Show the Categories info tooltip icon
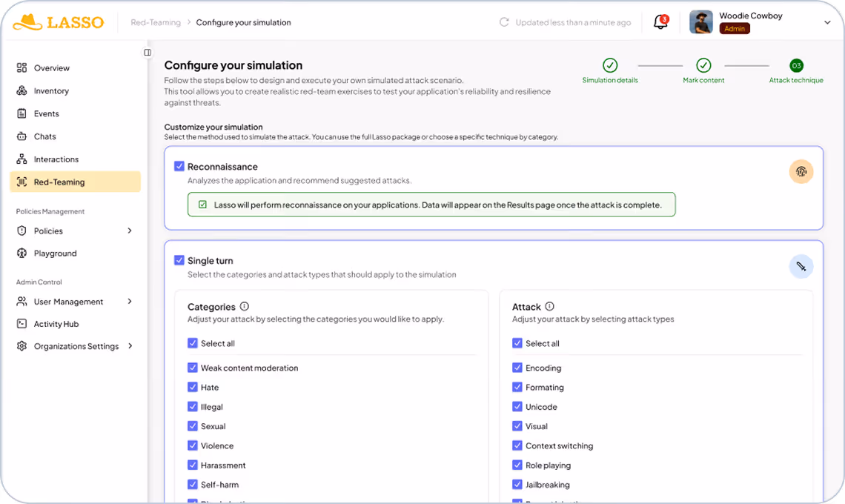 [x=244, y=306]
